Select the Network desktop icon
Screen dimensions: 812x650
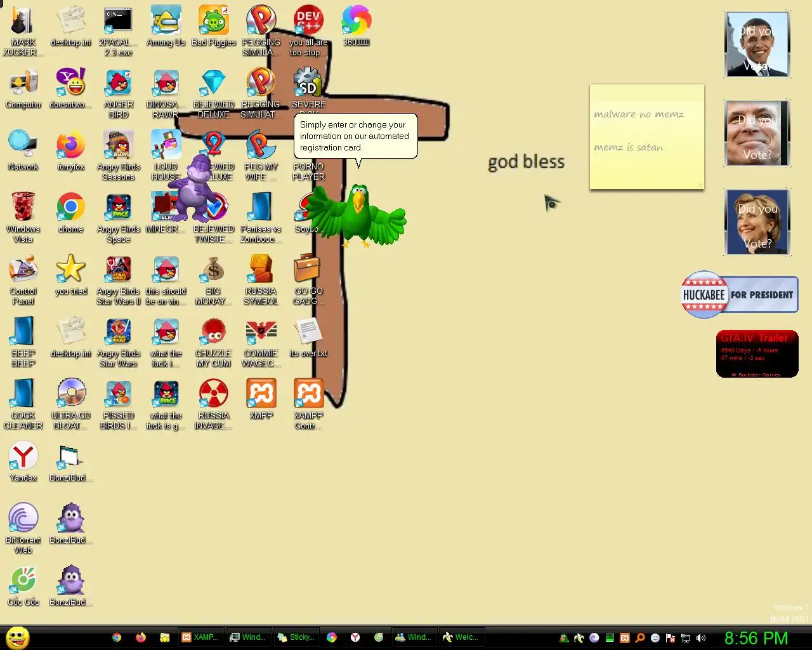[23, 150]
